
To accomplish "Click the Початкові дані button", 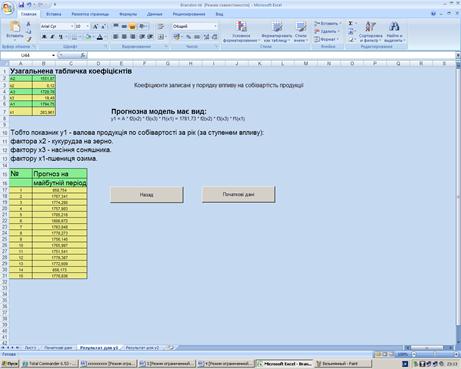I will pyautogui.click(x=238, y=194).
